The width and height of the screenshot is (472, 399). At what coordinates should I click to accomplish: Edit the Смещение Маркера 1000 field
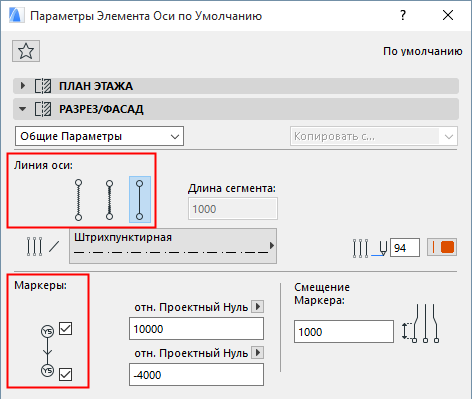pos(344,331)
